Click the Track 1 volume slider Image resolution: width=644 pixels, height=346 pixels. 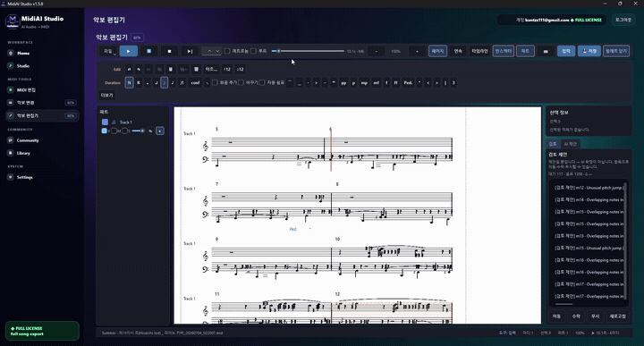(138, 131)
